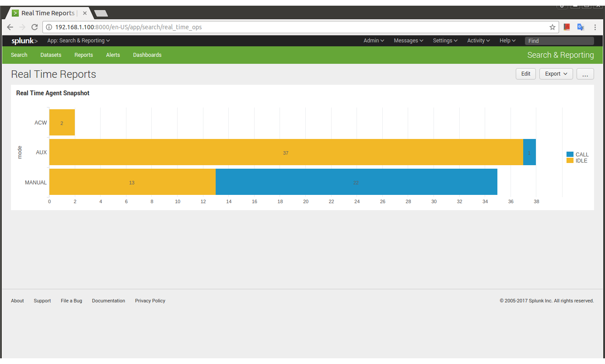Open the Admin dropdown menu
The width and height of the screenshot is (605, 364).
coord(374,41)
